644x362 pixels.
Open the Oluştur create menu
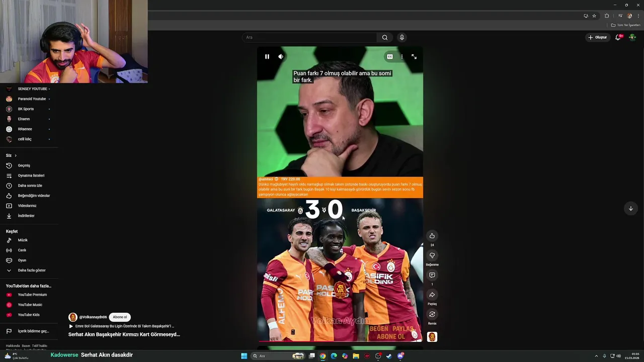[x=597, y=37]
